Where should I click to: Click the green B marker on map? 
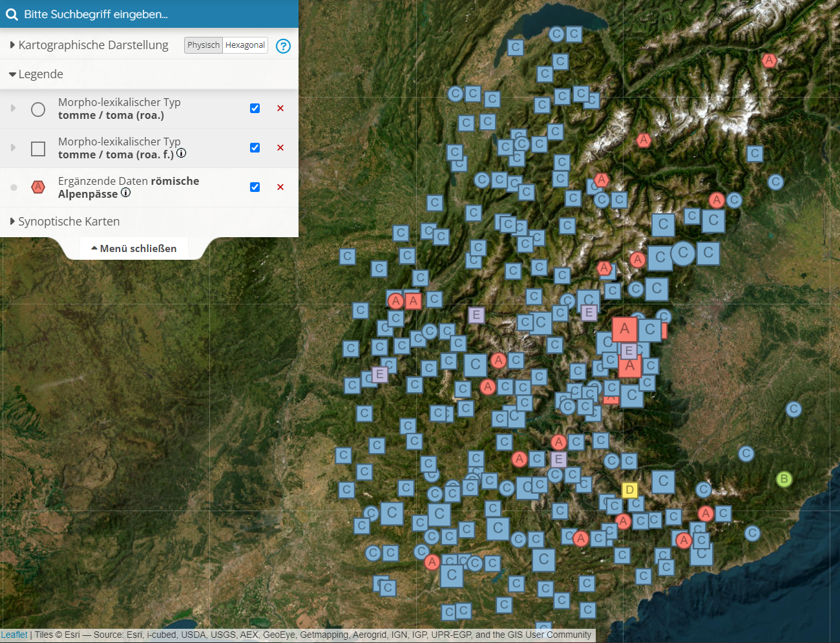point(784,480)
